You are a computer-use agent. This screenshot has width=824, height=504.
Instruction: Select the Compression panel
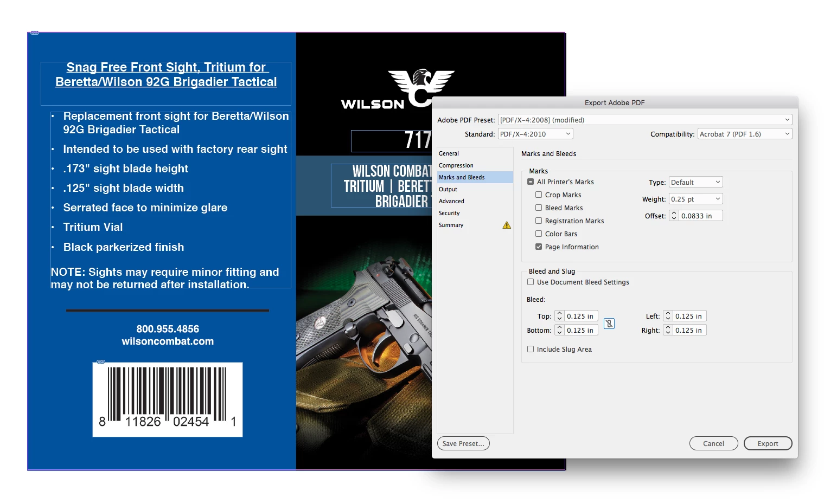pos(475,166)
